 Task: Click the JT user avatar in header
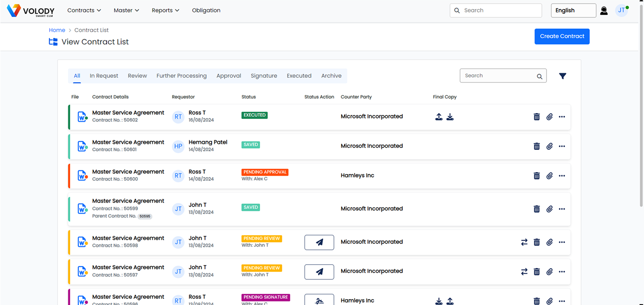622,10
